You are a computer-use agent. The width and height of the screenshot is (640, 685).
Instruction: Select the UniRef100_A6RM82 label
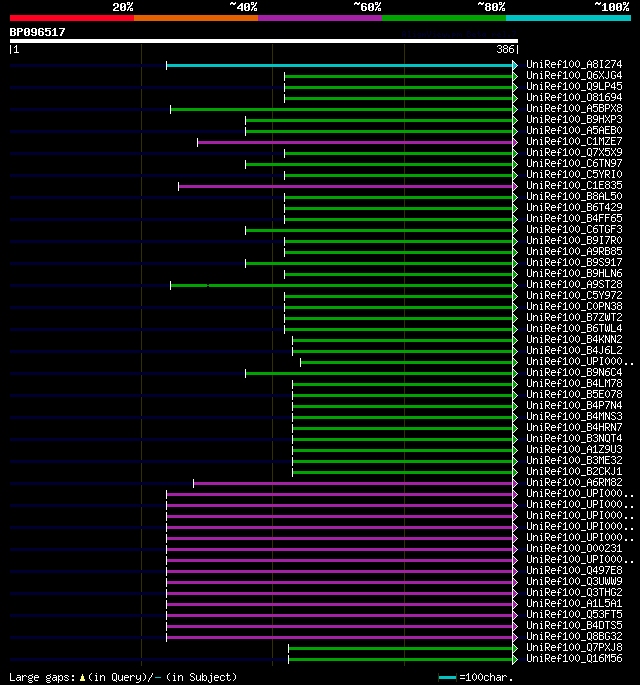click(x=574, y=482)
